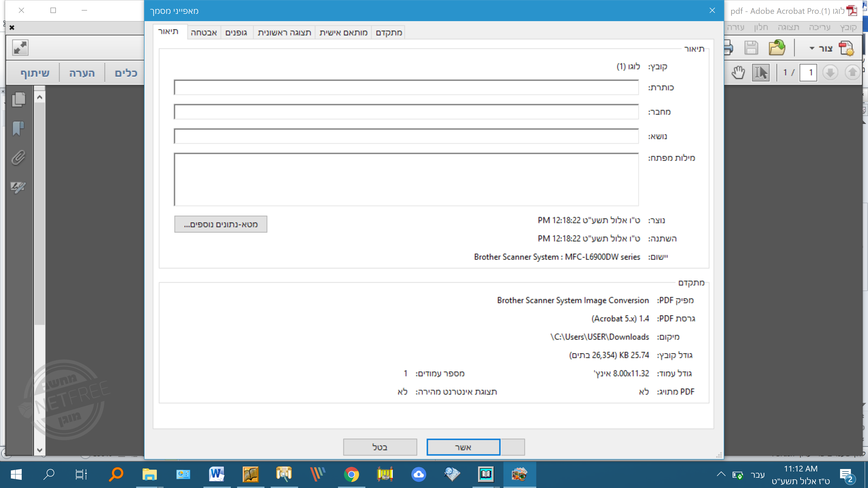Viewport: 868px width, 488px height.
Task: Open the bookmarks panel icon
Action: 18,129
